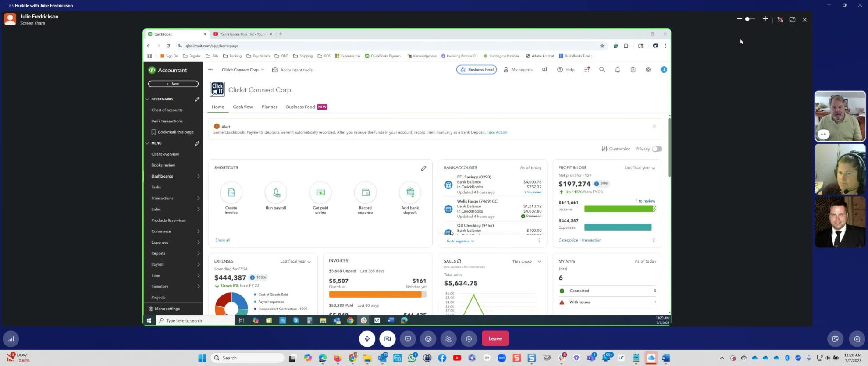
Task: Open the QuickBooks search magnifier icon
Action: (x=602, y=70)
